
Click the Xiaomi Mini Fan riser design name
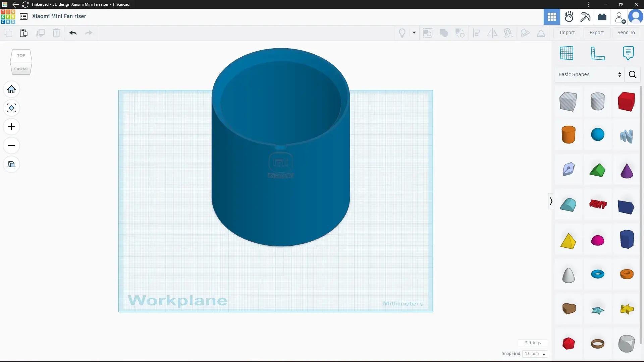(59, 16)
